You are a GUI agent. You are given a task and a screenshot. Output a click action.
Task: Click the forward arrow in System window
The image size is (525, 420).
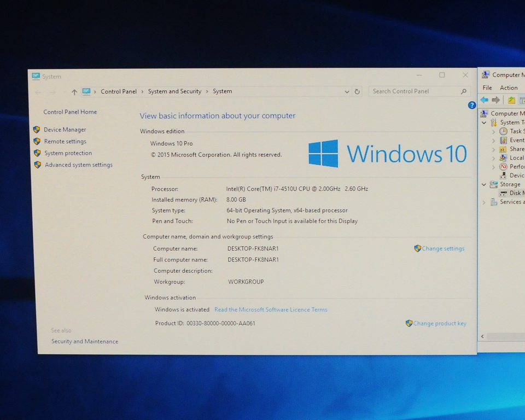[x=52, y=92]
